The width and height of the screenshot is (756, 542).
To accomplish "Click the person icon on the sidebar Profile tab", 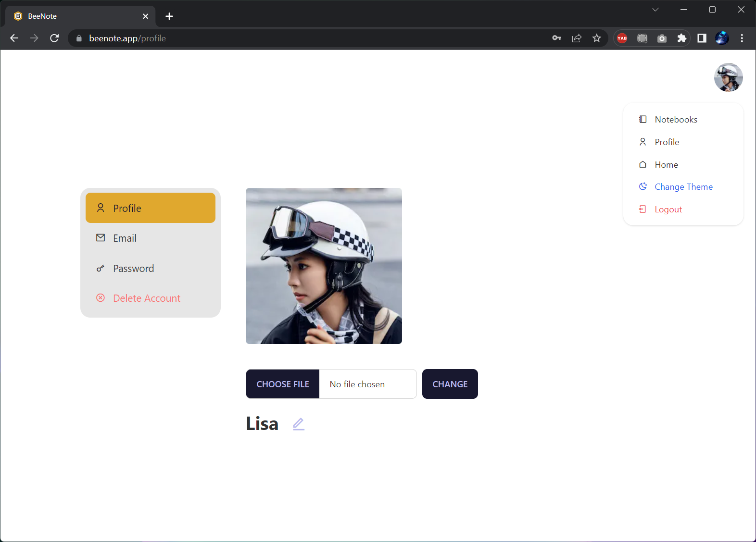I will (101, 208).
